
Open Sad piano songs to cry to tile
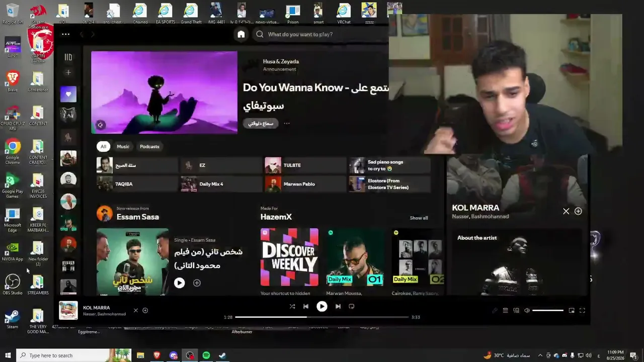pos(390,165)
